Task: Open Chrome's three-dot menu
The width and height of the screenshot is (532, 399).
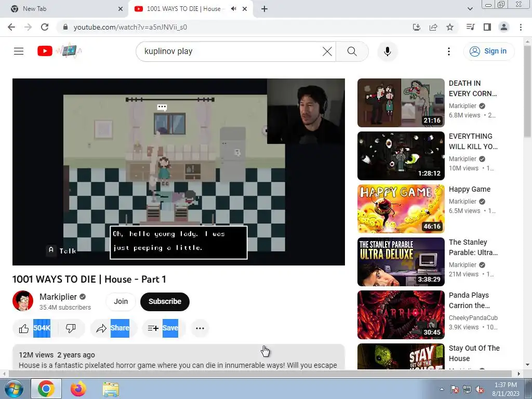Action: click(521, 27)
